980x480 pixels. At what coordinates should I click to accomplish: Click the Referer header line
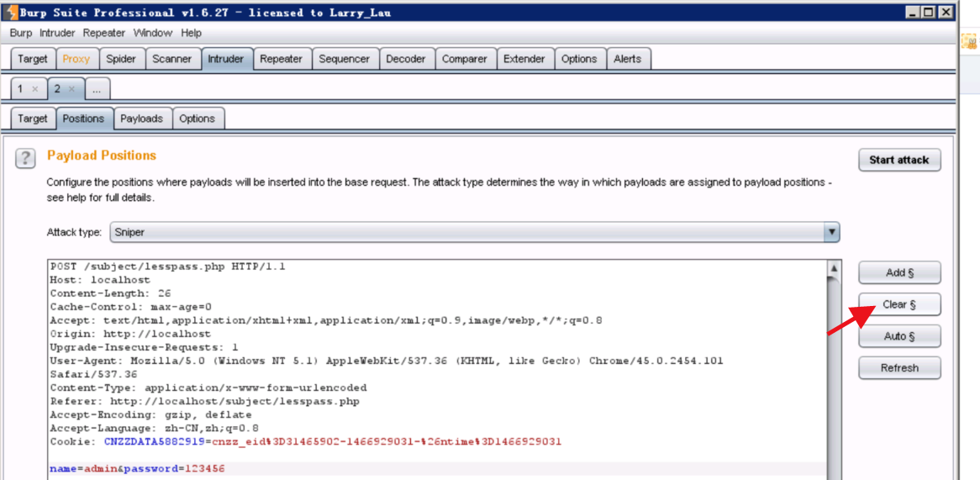pos(205,401)
